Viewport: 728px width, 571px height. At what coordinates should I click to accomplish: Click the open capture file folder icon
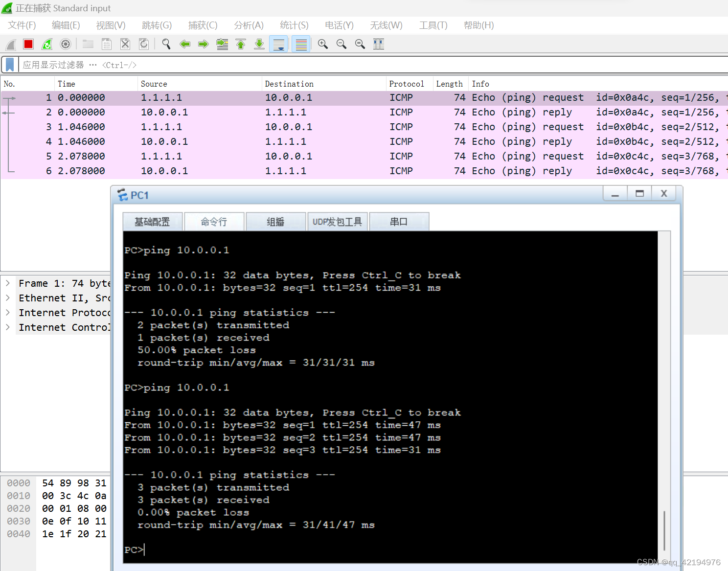click(88, 45)
